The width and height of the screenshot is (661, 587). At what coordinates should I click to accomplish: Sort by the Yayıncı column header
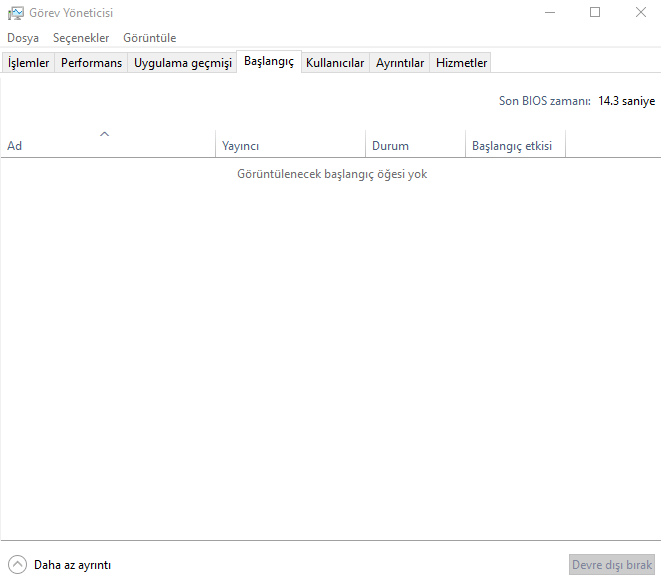pyautogui.click(x=290, y=144)
